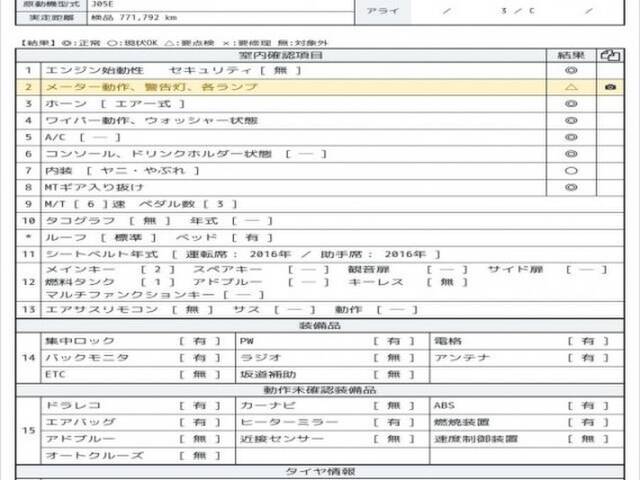Click the PW equipment entry
The height and width of the screenshot is (480, 640).
click(x=333, y=341)
